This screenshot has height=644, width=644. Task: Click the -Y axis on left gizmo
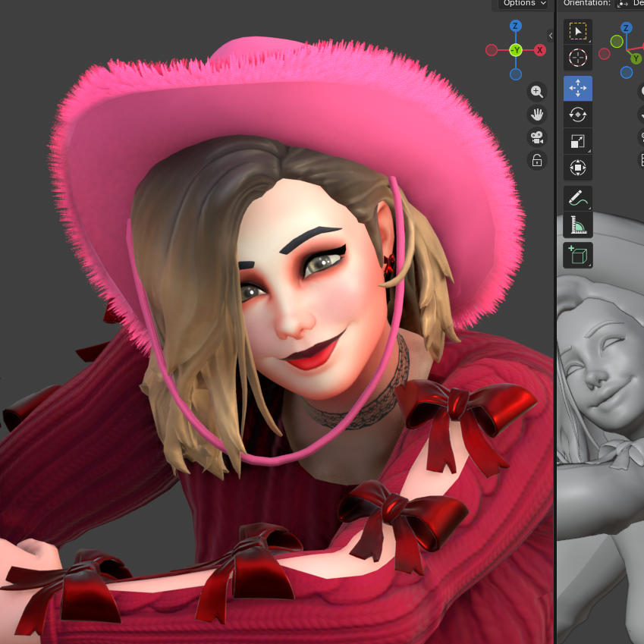click(x=516, y=50)
